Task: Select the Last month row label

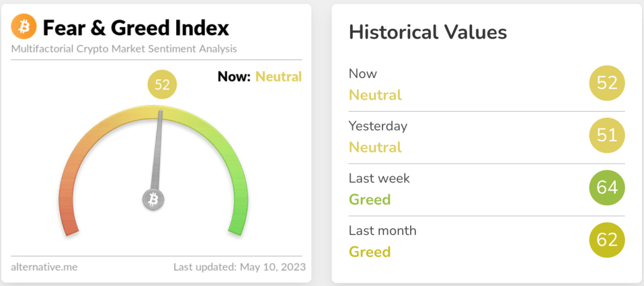Action: tap(383, 230)
